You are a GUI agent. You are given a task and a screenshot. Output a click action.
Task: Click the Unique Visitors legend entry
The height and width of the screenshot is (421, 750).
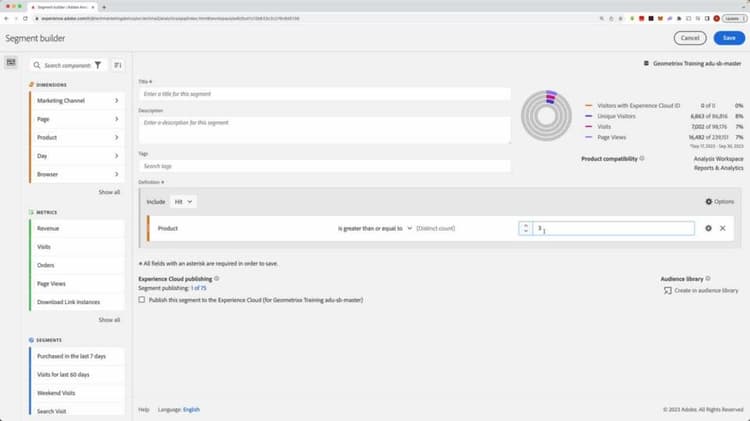(616, 116)
